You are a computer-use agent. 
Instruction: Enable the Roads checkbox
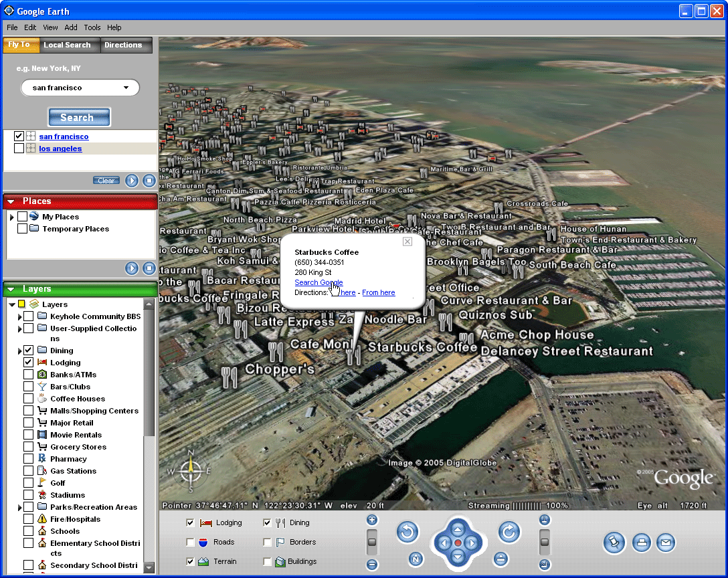coord(191,543)
